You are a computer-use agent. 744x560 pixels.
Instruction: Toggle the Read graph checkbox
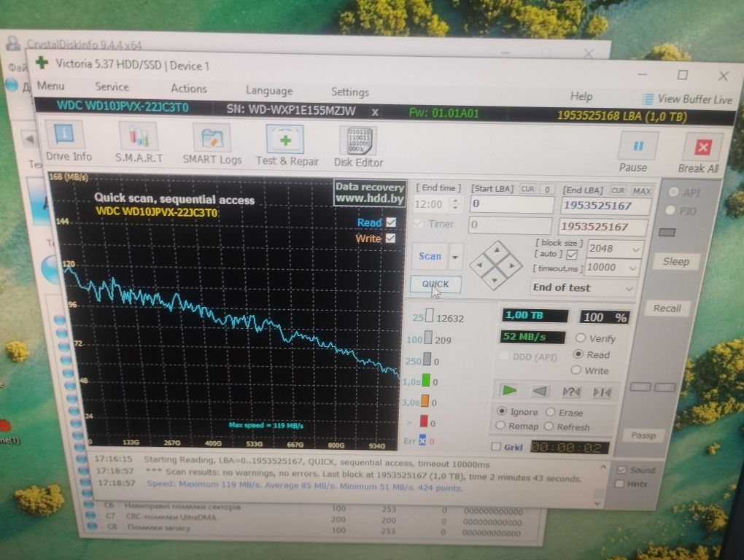pyautogui.click(x=391, y=222)
